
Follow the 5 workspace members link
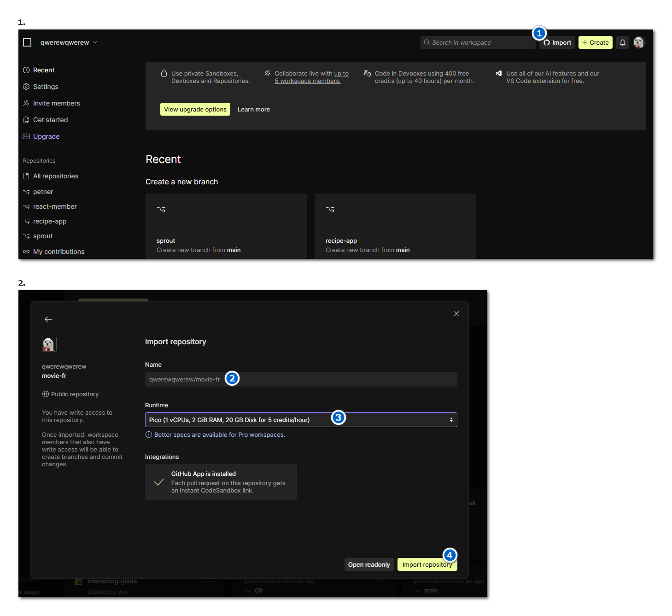308,81
